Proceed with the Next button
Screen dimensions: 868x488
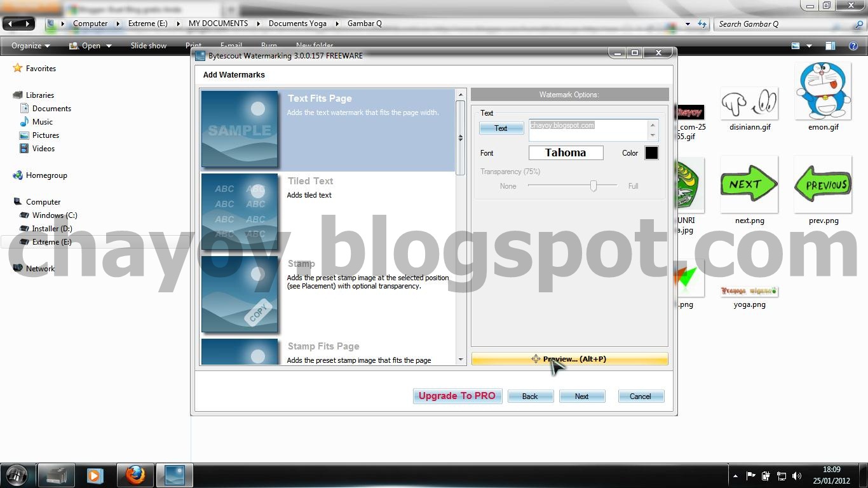[x=581, y=396]
